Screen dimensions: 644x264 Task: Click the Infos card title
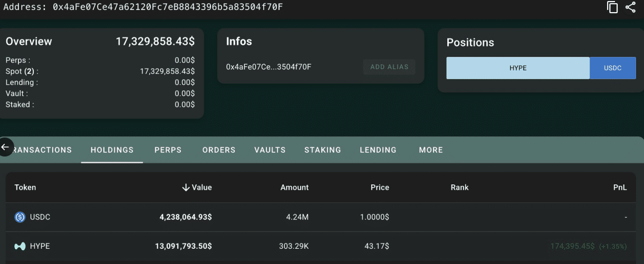click(239, 41)
